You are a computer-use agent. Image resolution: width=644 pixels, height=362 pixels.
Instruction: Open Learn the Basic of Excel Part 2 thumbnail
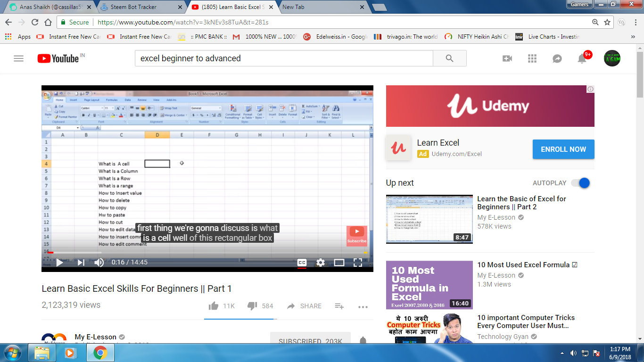pos(429,219)
